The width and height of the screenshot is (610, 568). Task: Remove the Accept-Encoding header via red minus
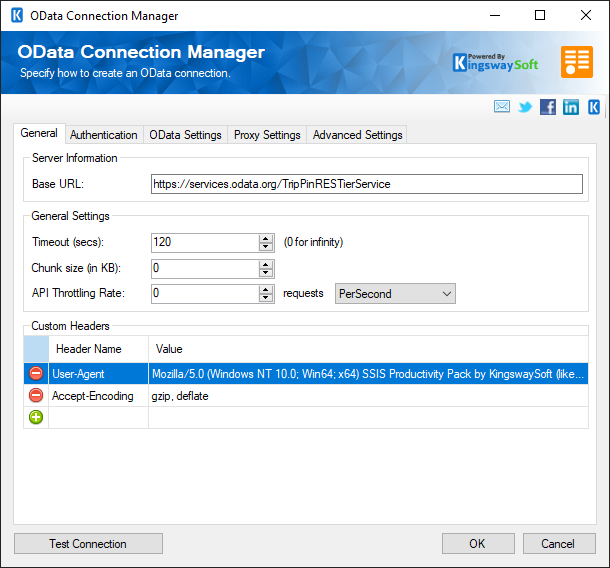[36, 395]
